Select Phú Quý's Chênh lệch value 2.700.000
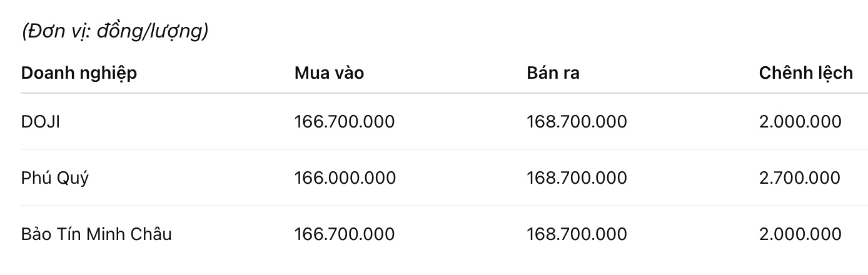 [799, 178]
